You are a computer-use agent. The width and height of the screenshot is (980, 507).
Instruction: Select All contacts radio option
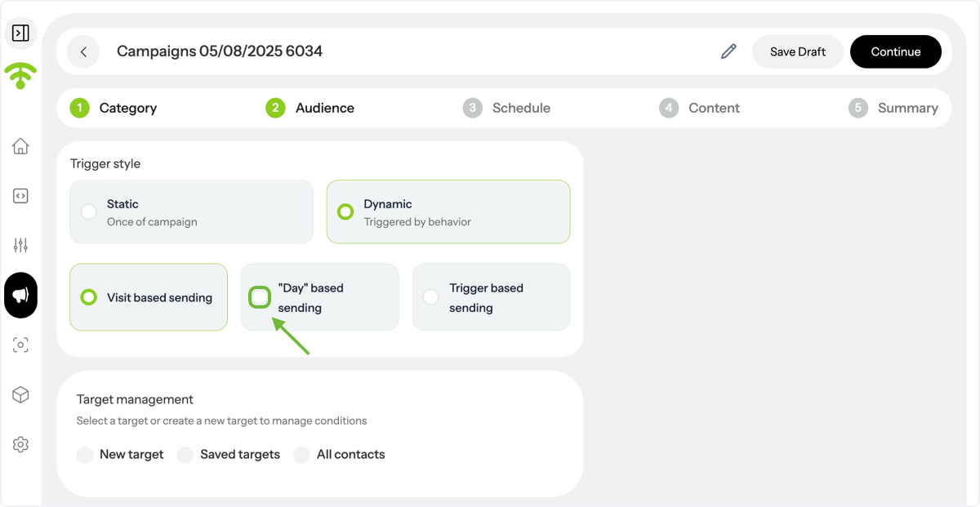[x=302, y=455]
